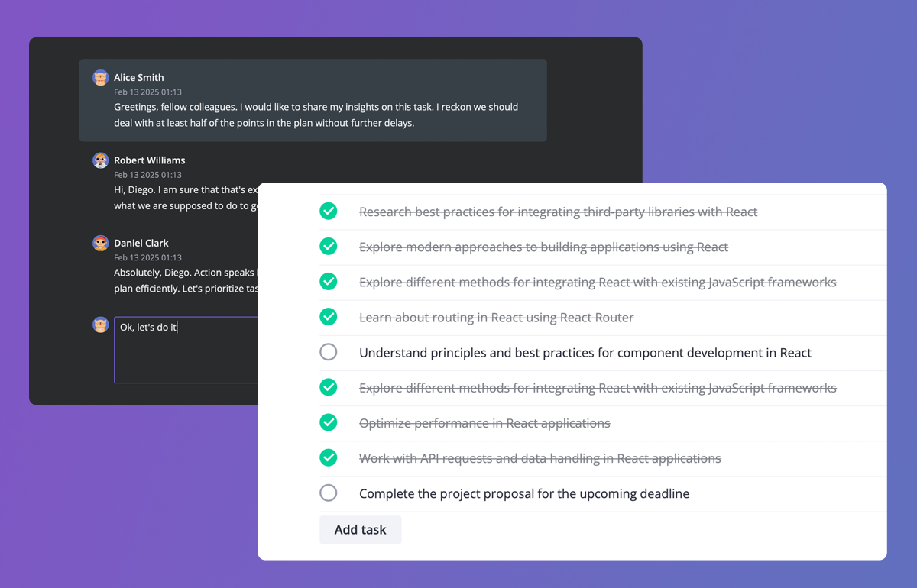Screen dimensions: 917x588
Task: Click check icon on second 'Explore different methods' task
Action: click(x=329, y=387)
